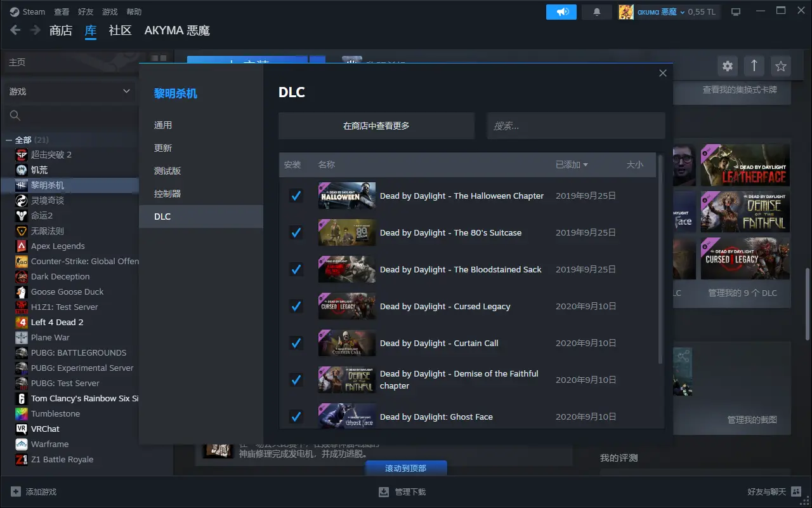Switch to 控制器 properties tab

(x=201, y=194)
